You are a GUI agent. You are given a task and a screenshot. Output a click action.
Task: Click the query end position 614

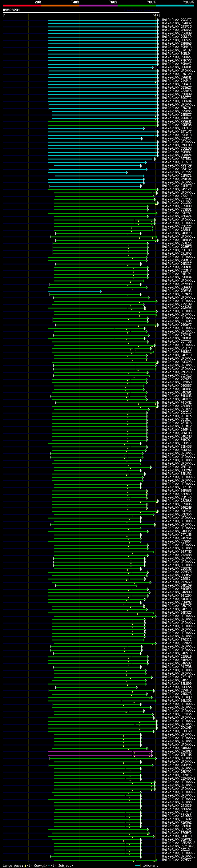[x=155, y=15]
